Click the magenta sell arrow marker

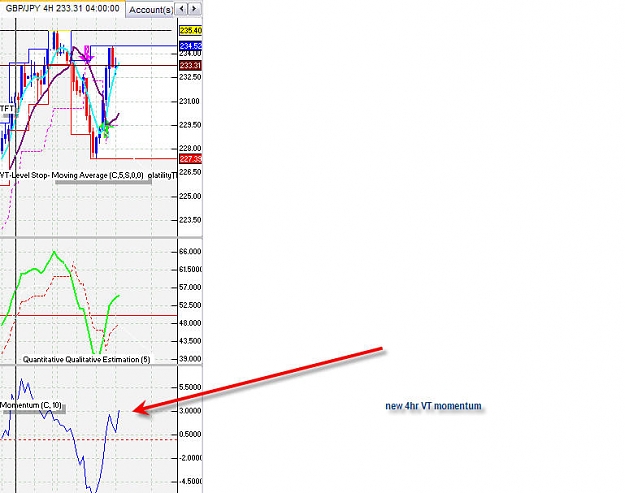[x=86, y=55]
